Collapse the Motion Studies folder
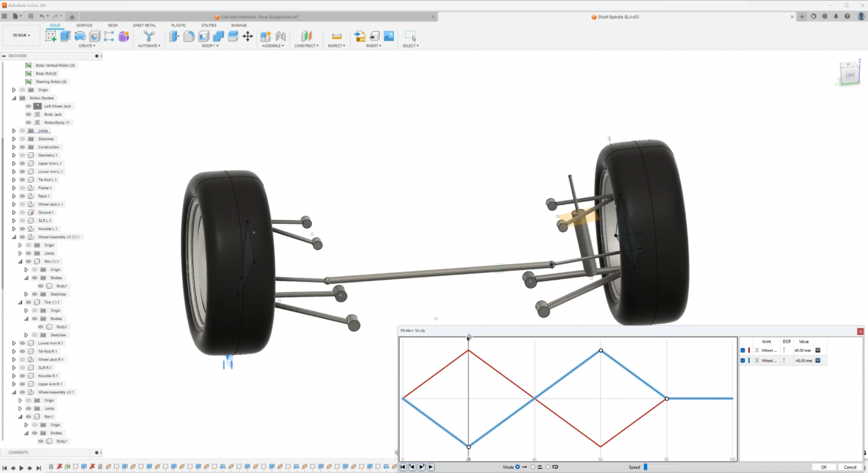 pos(14,98)
